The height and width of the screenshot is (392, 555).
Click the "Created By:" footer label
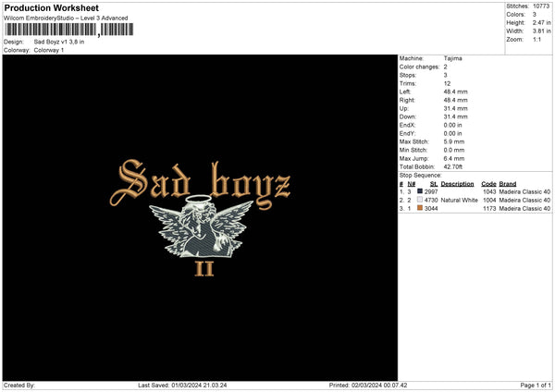19,386
